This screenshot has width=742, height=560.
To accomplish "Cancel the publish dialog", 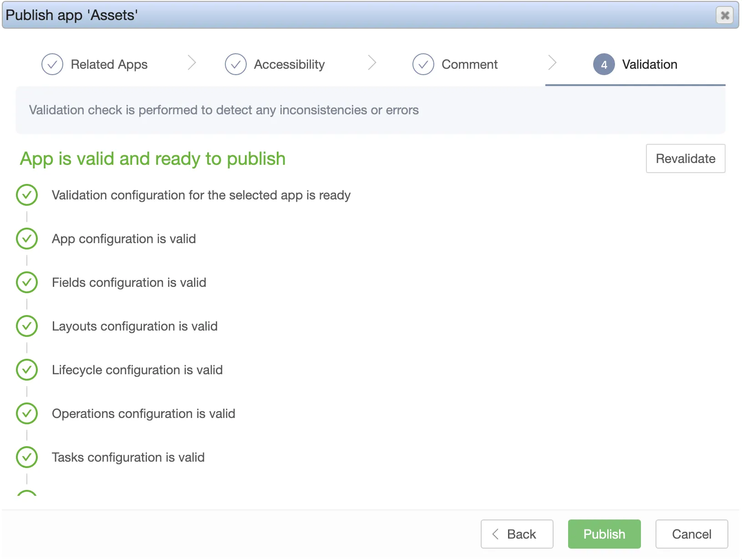I will click(x=691, y=534).
